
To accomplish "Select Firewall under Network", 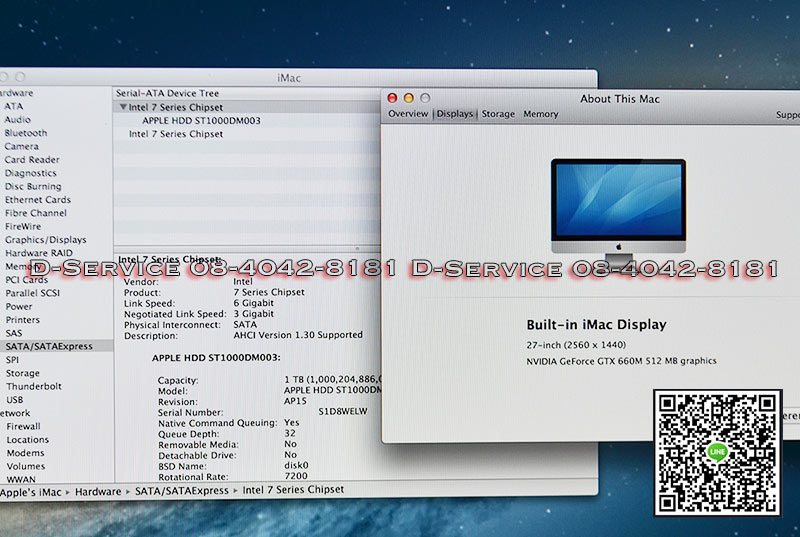I will [23, 426].
